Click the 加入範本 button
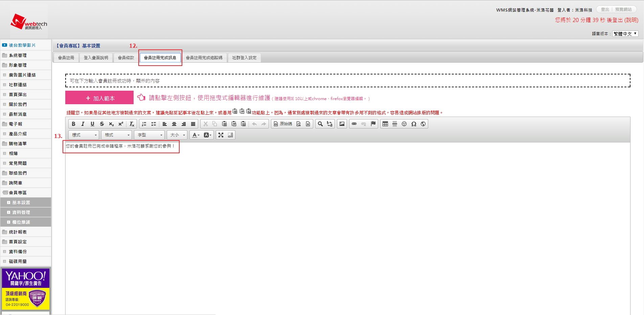 pyautogui.click(x=99, y=98)
